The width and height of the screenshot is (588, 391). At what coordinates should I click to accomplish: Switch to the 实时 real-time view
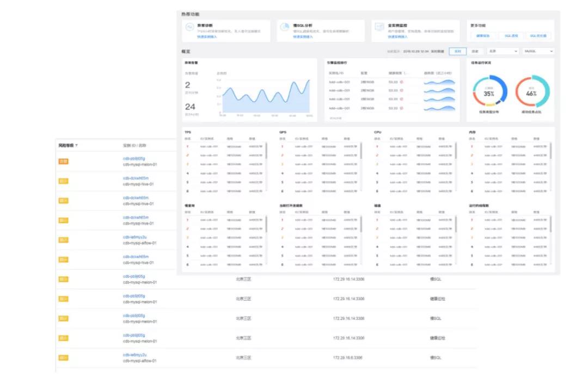pyautogui.click(x=457, y=51)
